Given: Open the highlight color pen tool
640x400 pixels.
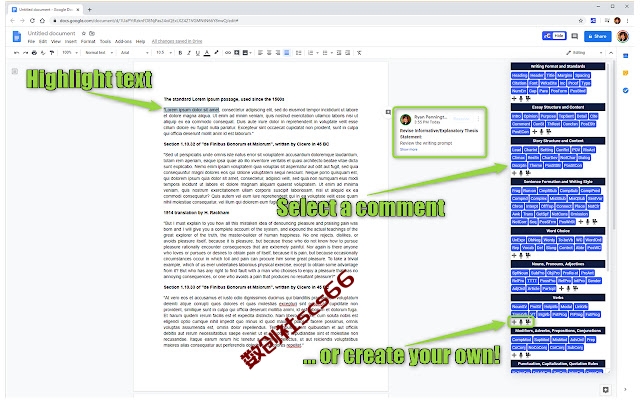Looking at the screenshot, I should click(216, 53).
